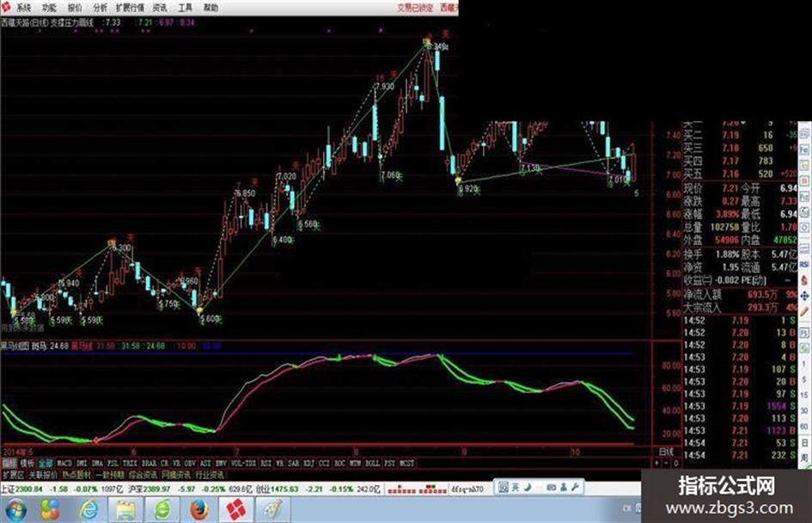
Task: Open the 工具 menu
Action: pyautogui.click(x=186, y=7)
